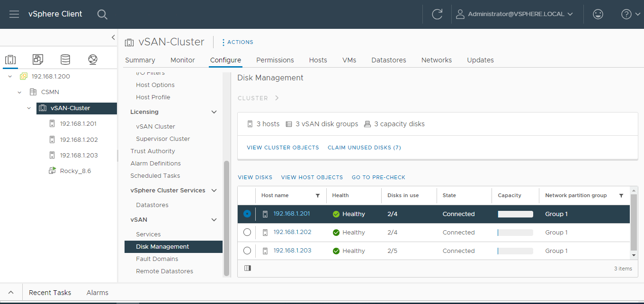Open host link 192.168.1.203 in table
The image size is (644, 304).
pyautogui.click(x=292, y=251)
